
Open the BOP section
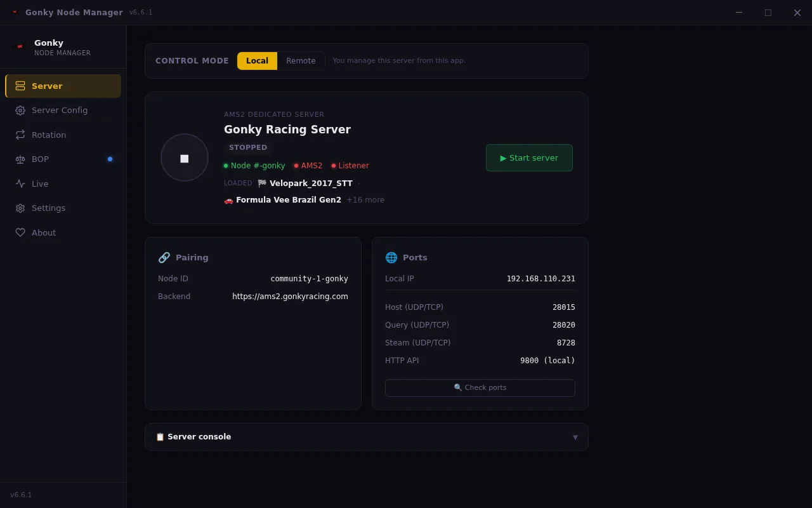(x=63, y=159)
